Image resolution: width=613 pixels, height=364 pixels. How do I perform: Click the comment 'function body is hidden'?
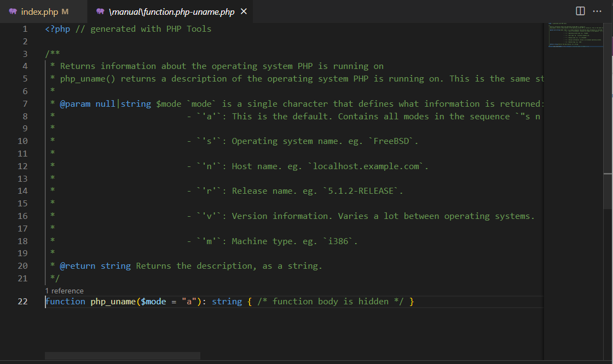click(331, 302)
